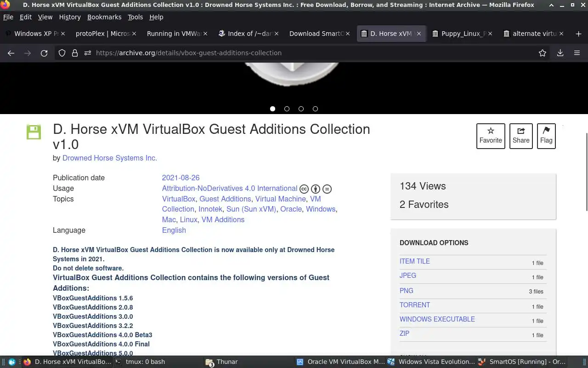
Task: Open the Innotek topic link
Action: [x=210, y=209]
